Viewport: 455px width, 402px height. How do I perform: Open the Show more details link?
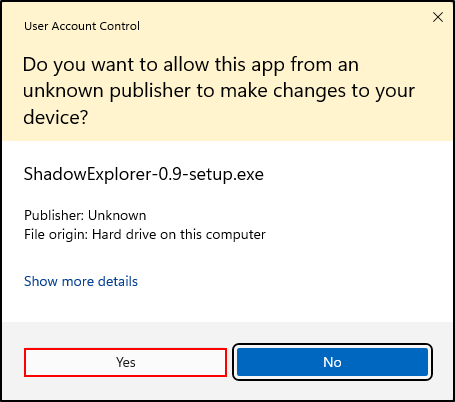click(81, 281)
